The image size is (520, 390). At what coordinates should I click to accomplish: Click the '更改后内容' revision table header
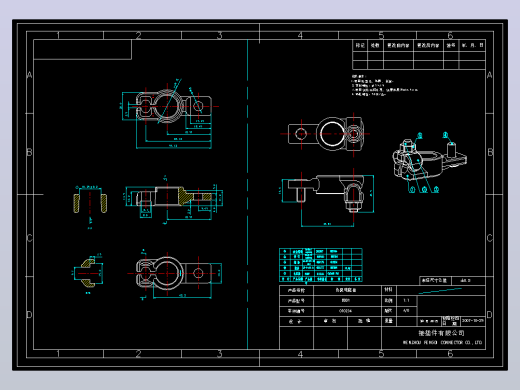tap(428, 45)
